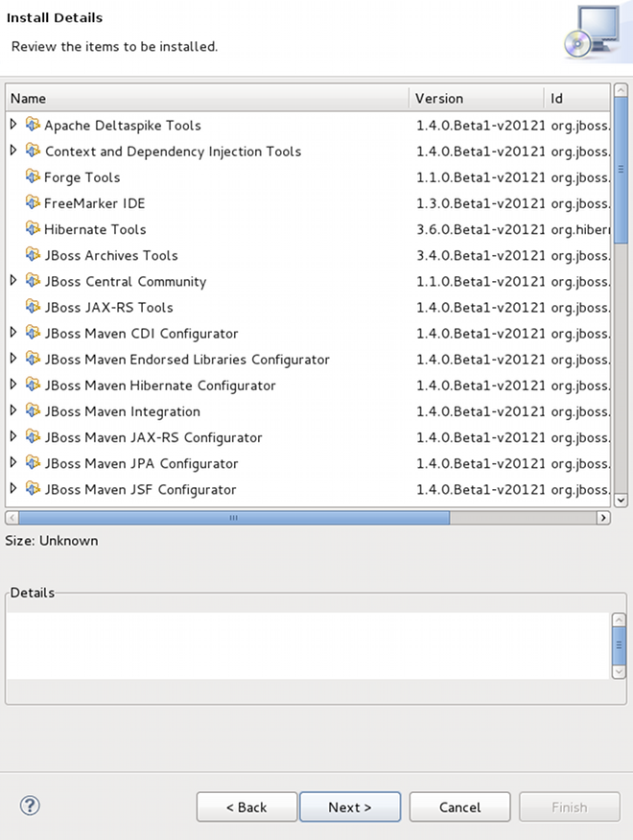Expand JBoss Maven CDI Configurator node
This screenshot has width=633, height=840.
pyautogui.click(x=13, y=332)
